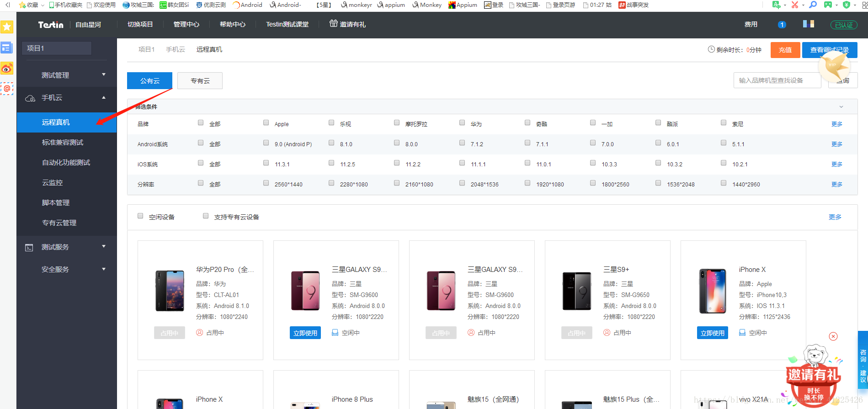Open Testin测试课堂 in top navigation
The image size is (868, 409).
(x=288, y=24)
